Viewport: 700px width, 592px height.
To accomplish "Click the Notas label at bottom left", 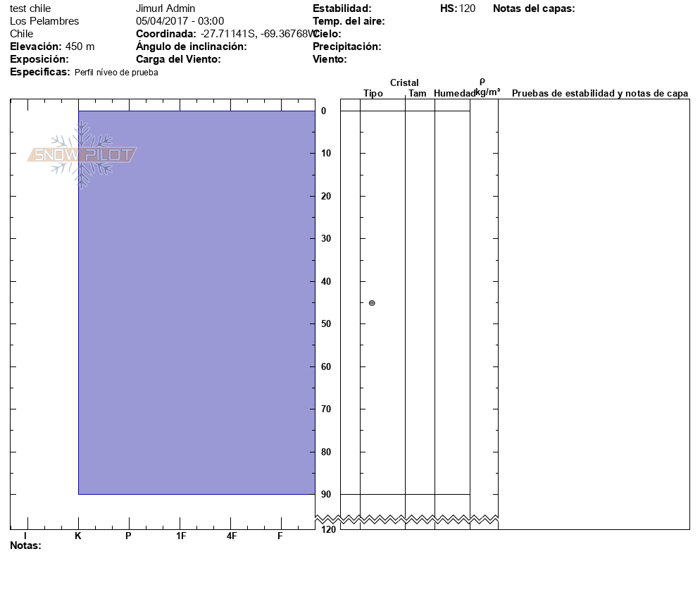I will (x=25, y=545).
